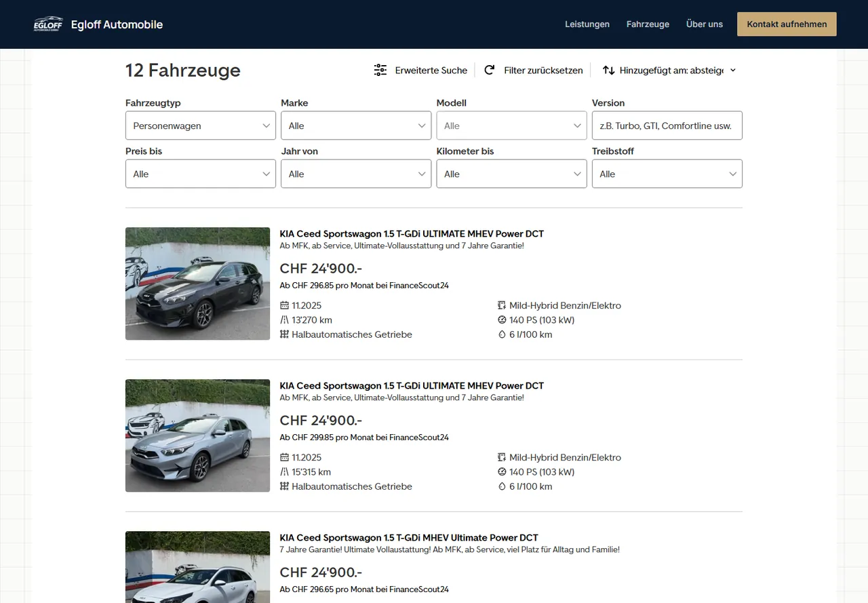Image resolution: width=868 pixels, height=603 pixels.
Task: Open the Kilometer bis dropdown
Action: (511, 174)
